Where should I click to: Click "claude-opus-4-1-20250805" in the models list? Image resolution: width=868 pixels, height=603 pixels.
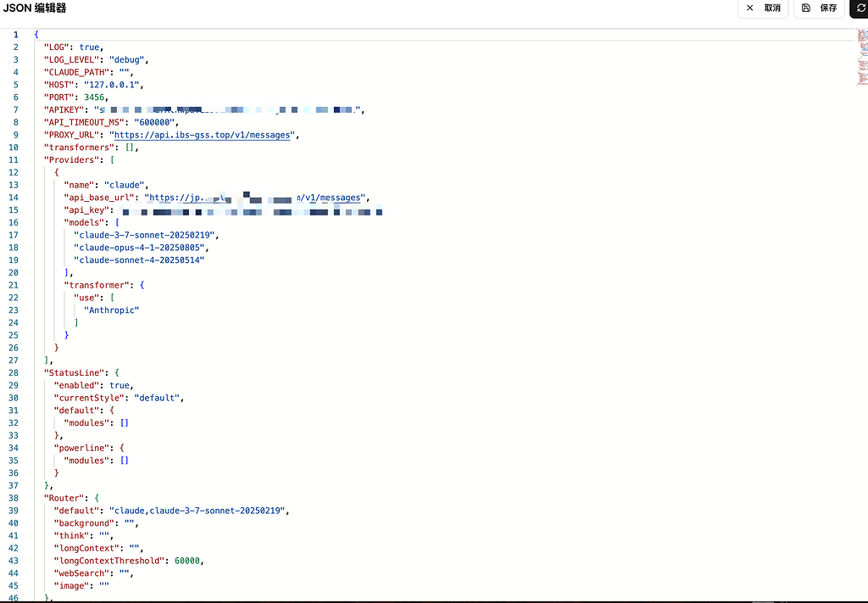tap(139, 248)
